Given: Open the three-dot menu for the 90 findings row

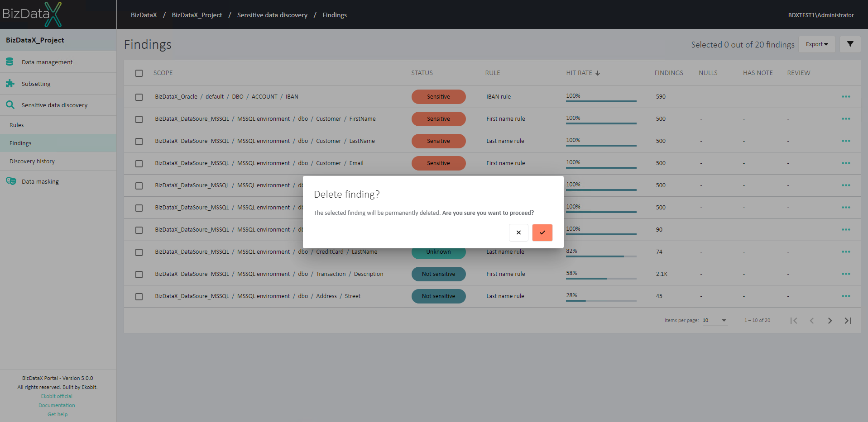Looking at the screenshot, I should (846, 230).
